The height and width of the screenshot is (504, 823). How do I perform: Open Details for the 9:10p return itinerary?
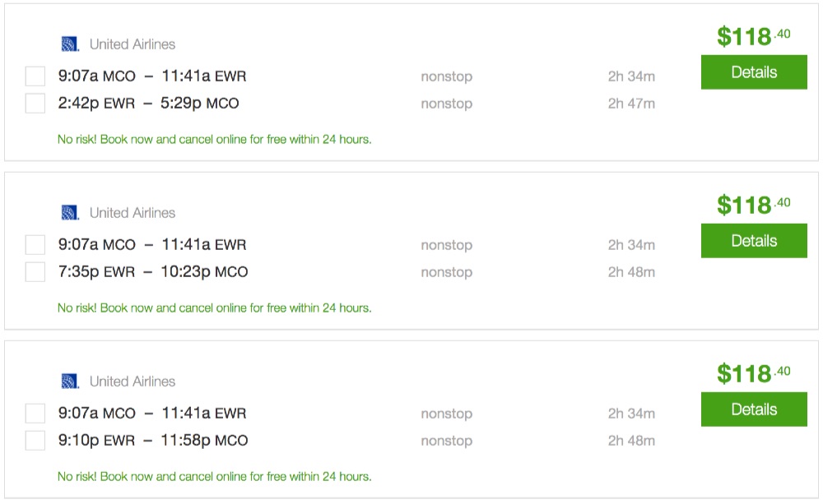753,409
